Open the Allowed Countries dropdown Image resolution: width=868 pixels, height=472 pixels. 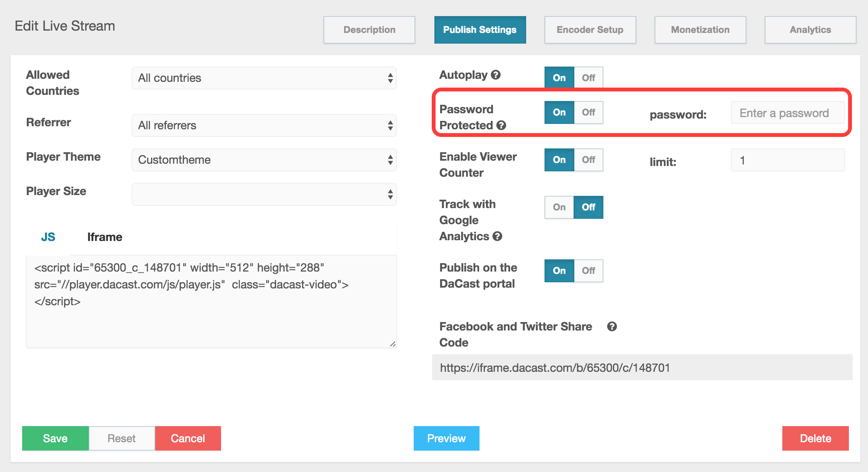coord(264,78)
